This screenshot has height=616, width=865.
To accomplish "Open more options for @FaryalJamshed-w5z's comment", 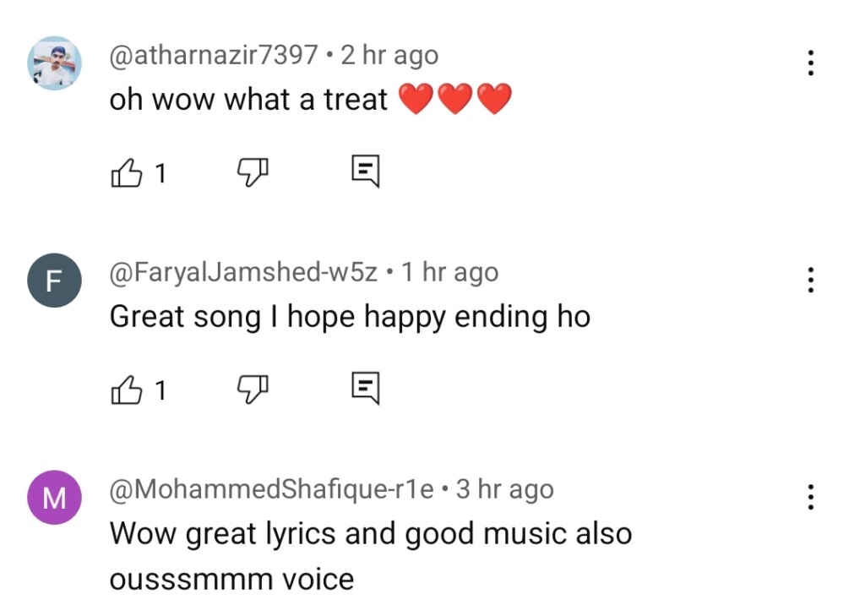I will (810, 280).
